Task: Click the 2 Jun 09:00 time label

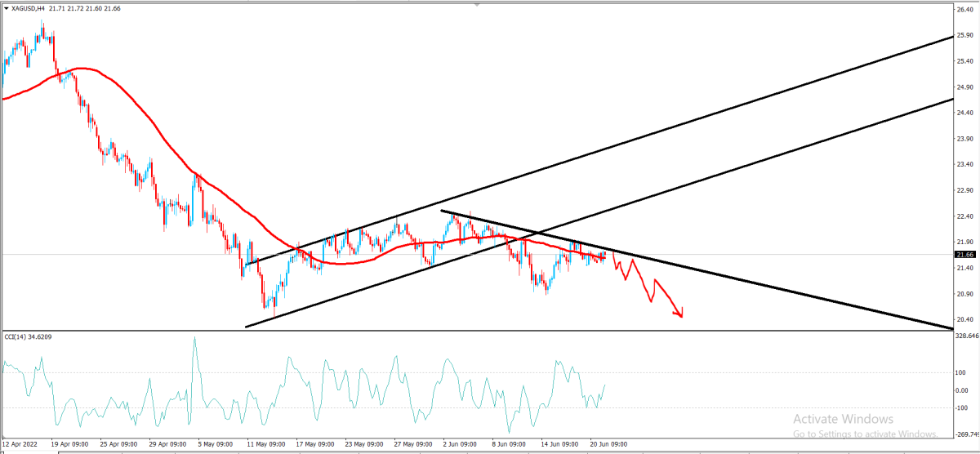Action: coord(459,444)
